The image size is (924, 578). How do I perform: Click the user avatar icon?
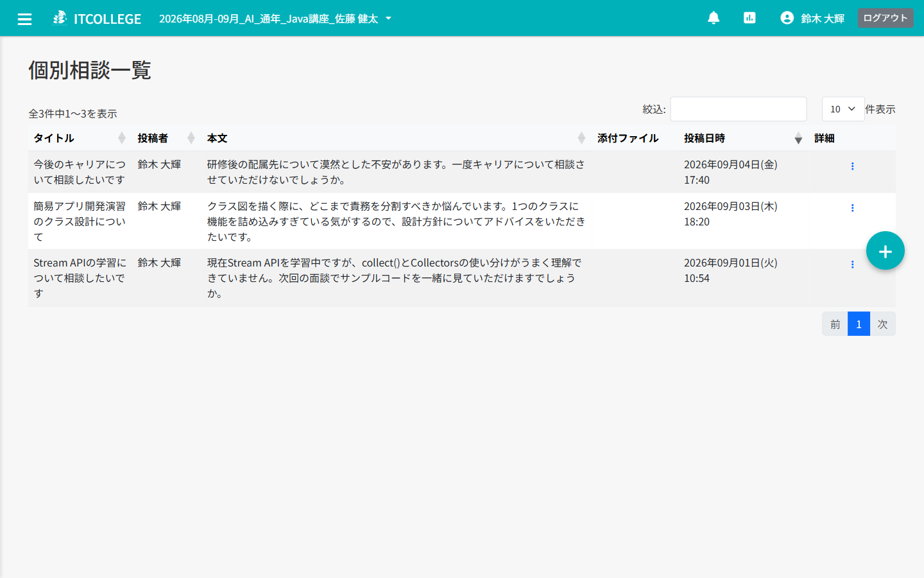click(787, 18)
